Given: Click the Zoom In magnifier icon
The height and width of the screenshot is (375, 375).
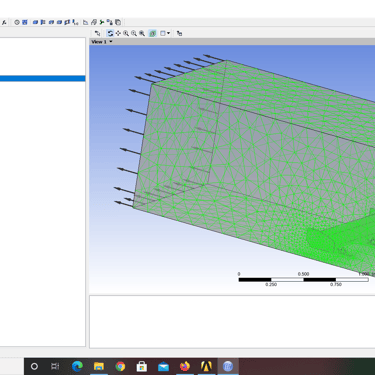Looking at the screenshot, I should coord(126,33).
